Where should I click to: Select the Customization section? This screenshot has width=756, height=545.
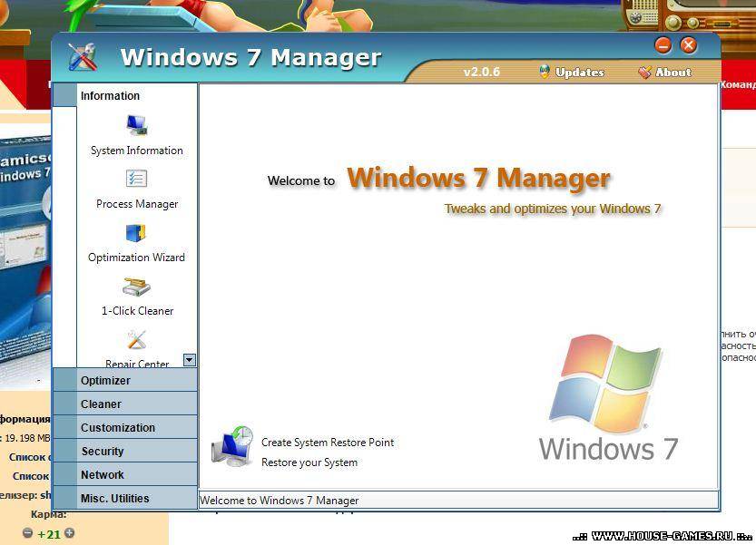(125, 427)
